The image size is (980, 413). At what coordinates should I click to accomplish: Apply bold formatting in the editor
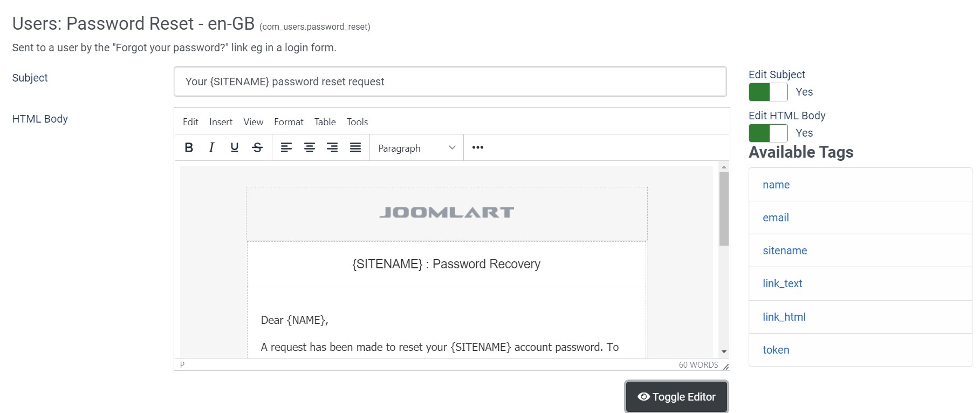188,147
